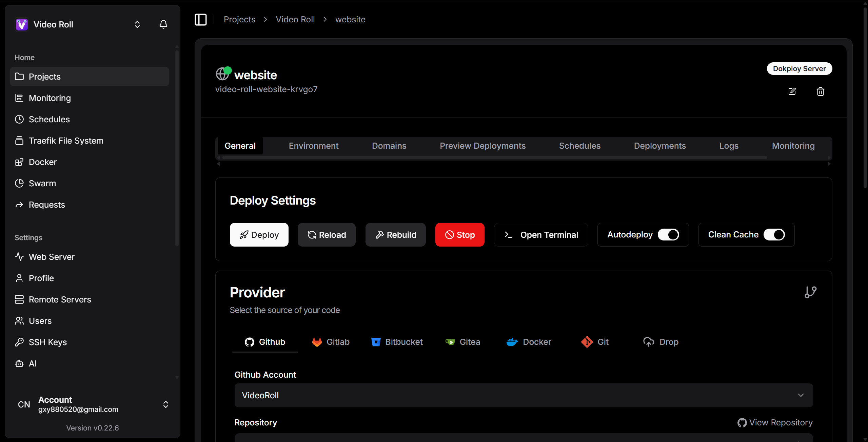This screenshot has width=868, height=442.
Task: Click the Monitoring sidebar icon
Action: tap(19, 98)
